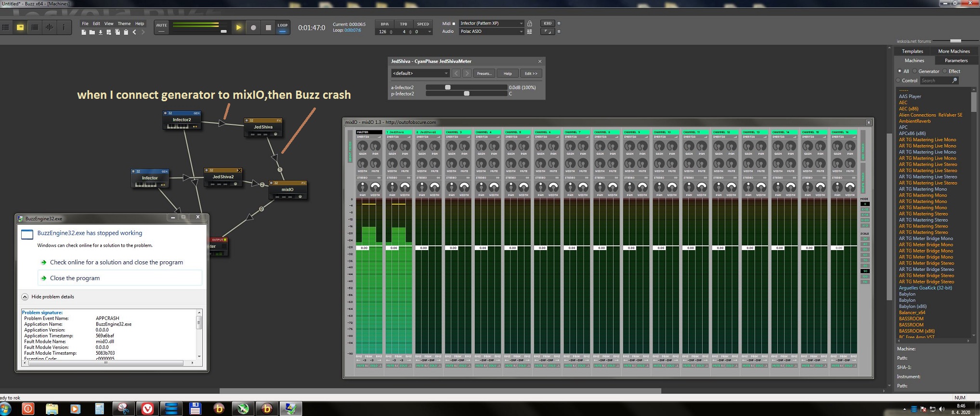Click the Edit >> button in JedShiva window
The image size is (980, 416).
(531, 73)
